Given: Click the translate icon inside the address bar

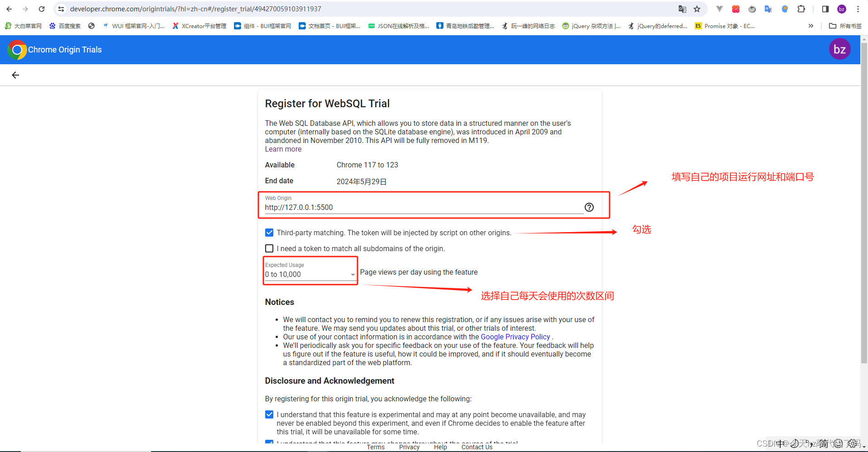Looking at the screenshot, I should (x=682, y=9).
